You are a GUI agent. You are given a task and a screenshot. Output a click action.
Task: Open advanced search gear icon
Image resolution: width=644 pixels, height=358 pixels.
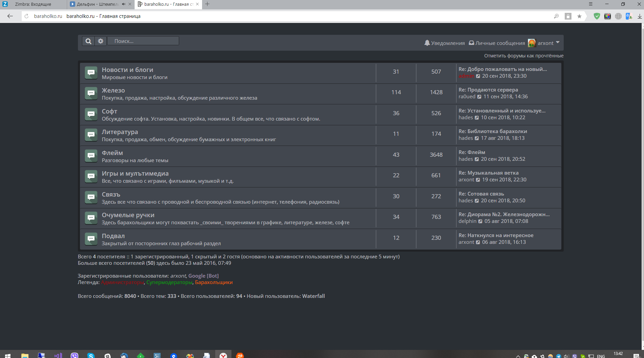pos(101,41)
